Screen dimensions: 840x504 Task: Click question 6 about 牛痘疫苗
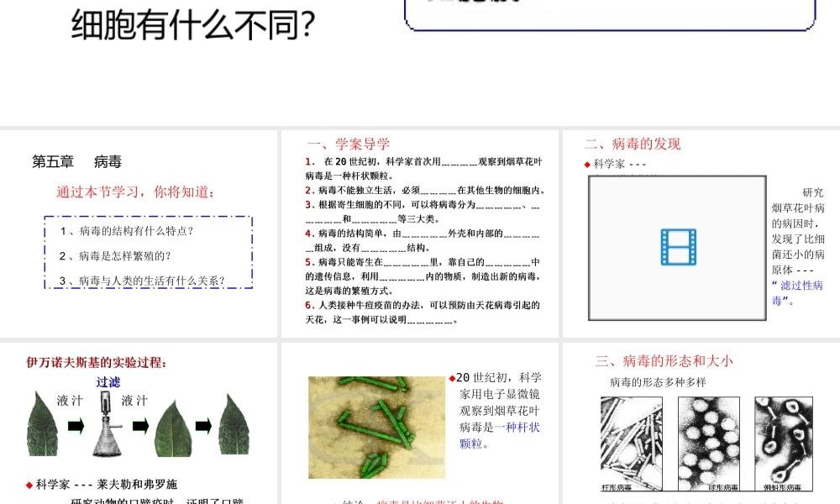click(423, 312)
